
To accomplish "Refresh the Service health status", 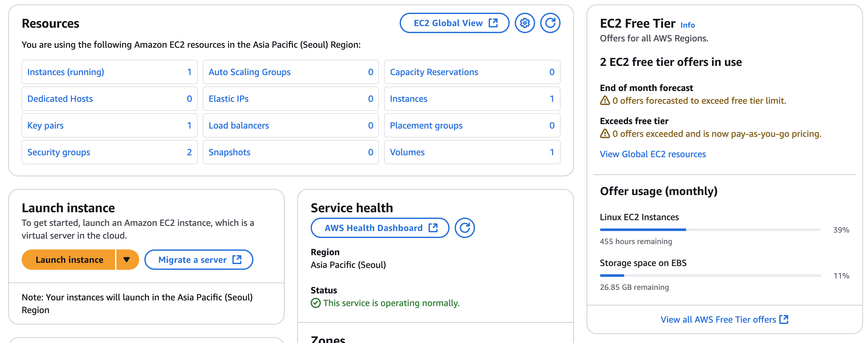I will point(465,228).
